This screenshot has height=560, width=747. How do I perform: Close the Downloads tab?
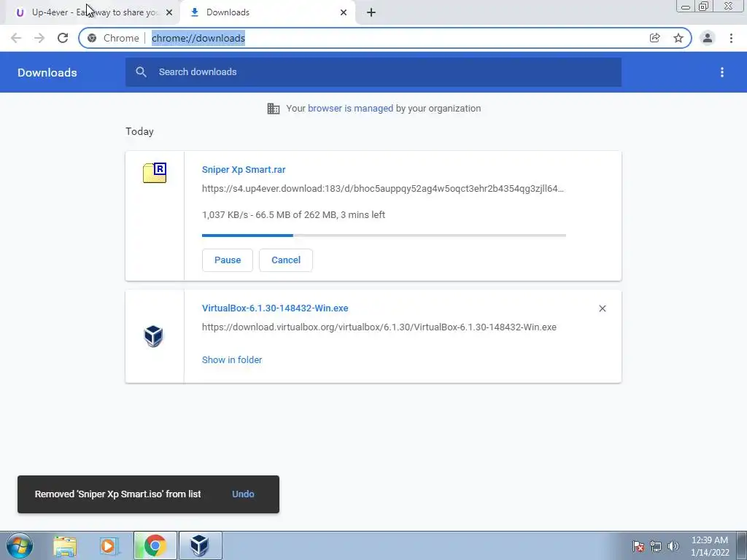tap(344, 12)
